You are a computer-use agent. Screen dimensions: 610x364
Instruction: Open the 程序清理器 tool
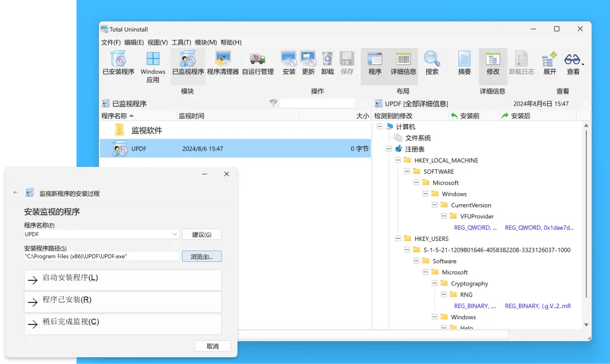point(223,63)
